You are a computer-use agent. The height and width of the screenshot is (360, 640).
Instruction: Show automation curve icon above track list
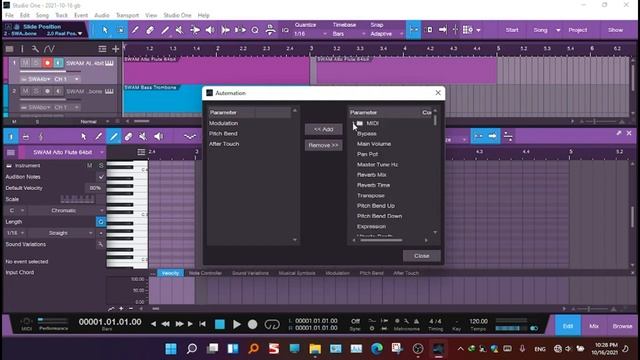point(49,49)
